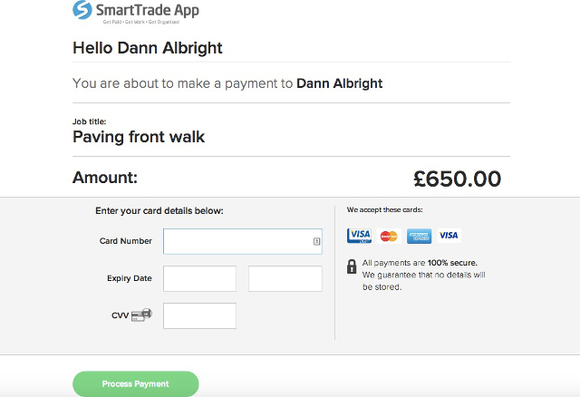Click the SmartTrade App logo icon

pos(82,10)
